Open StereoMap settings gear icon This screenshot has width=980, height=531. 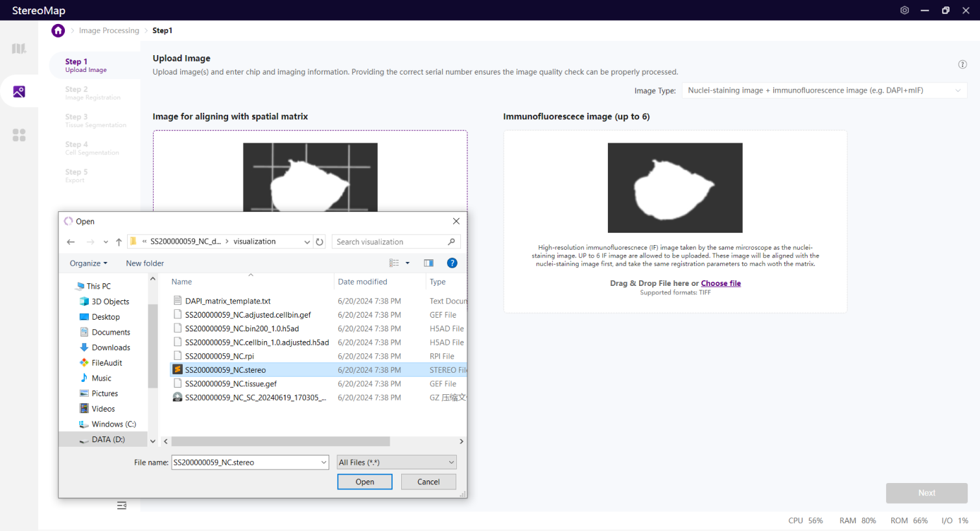(905, 10)
